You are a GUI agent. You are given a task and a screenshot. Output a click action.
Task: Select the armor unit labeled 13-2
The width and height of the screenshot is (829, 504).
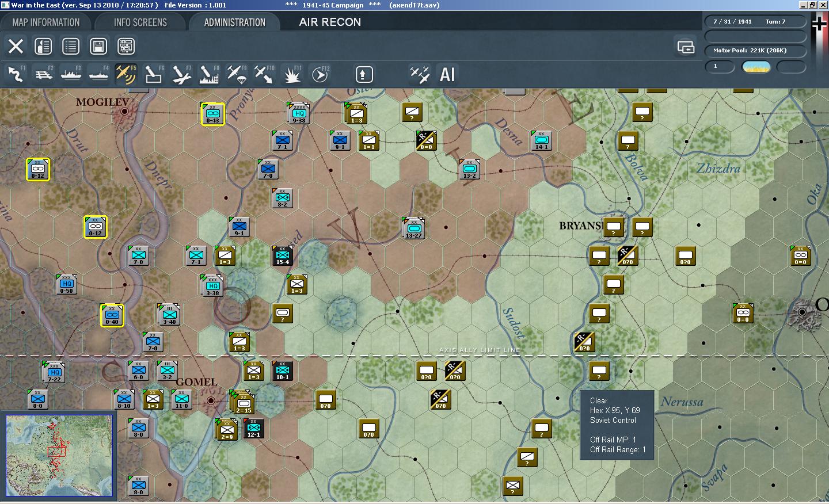click(x=469, y=169)
